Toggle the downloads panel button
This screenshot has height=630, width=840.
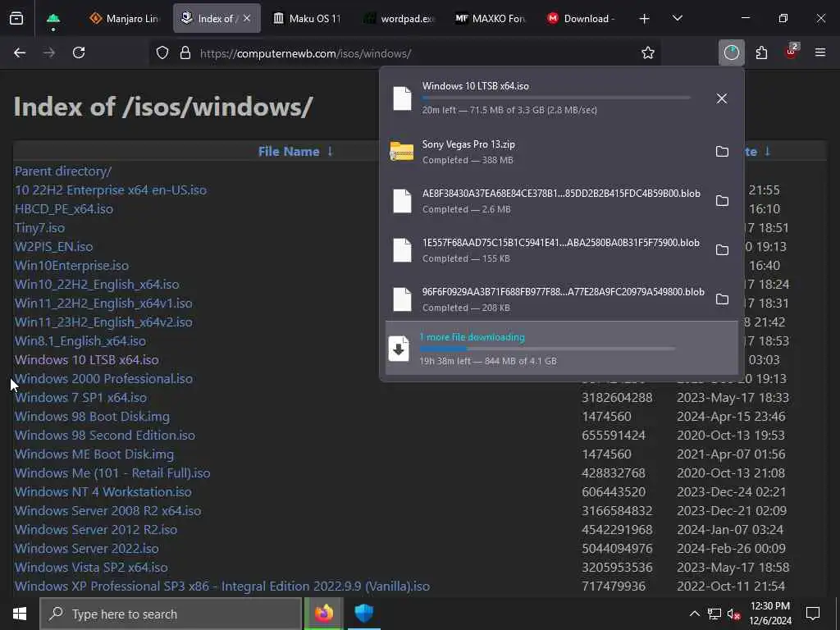731,52
